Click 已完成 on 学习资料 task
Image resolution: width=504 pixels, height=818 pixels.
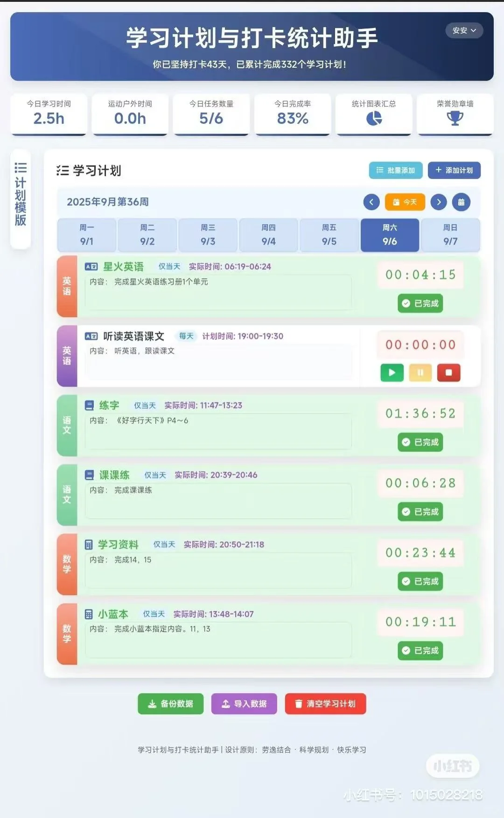point(420,581)
